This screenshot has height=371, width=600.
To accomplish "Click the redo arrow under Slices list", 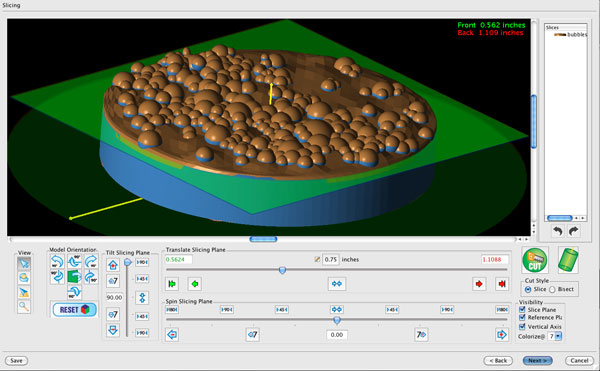I will [573, 231].
